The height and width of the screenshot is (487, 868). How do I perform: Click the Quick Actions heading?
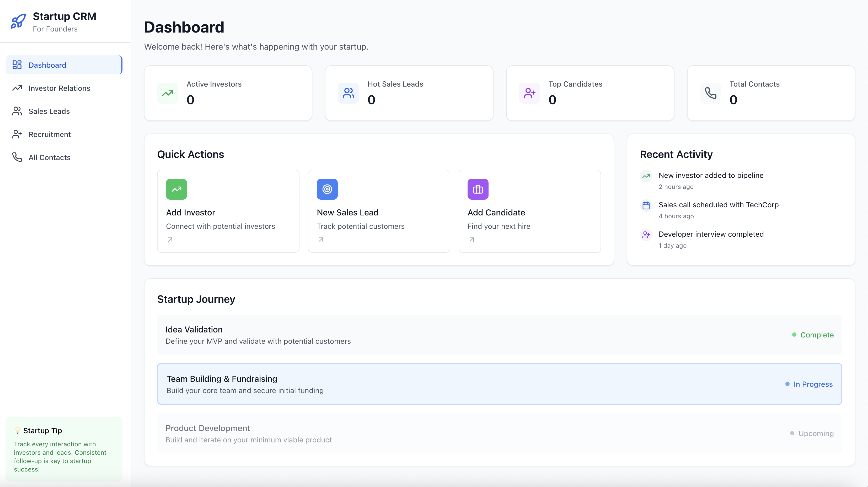tap(190, 154)
